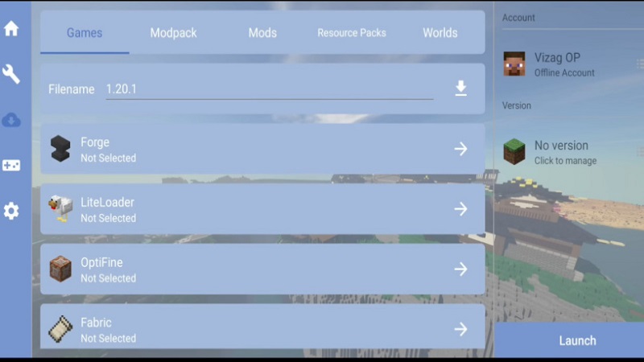Switch to the Mods tab

(262, 33)
